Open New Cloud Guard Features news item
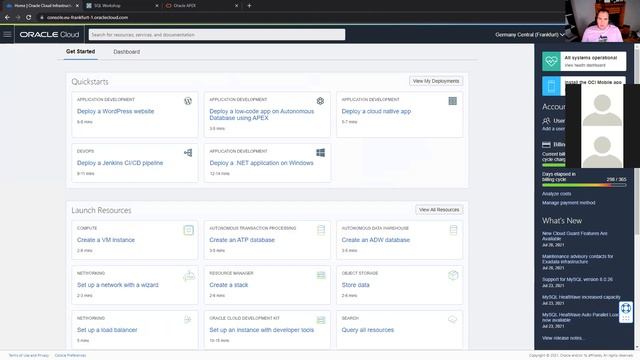Viewport: 640px width, 360px height. [574, 236]
